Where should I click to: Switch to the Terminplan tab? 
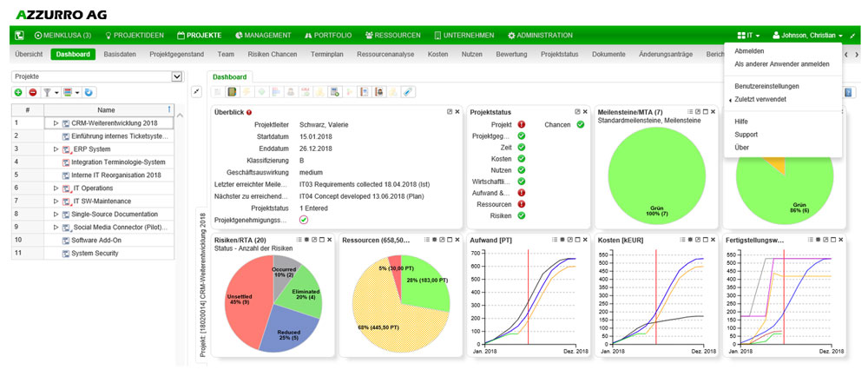326,54
